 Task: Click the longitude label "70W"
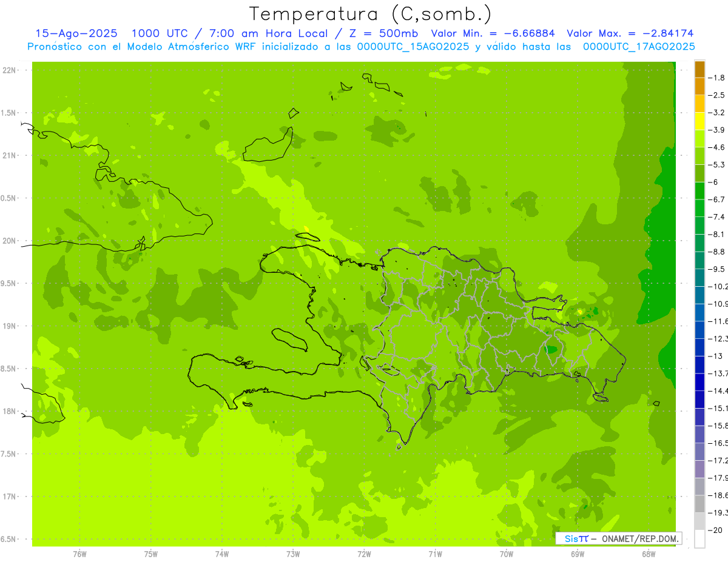(x=507, y=554)
